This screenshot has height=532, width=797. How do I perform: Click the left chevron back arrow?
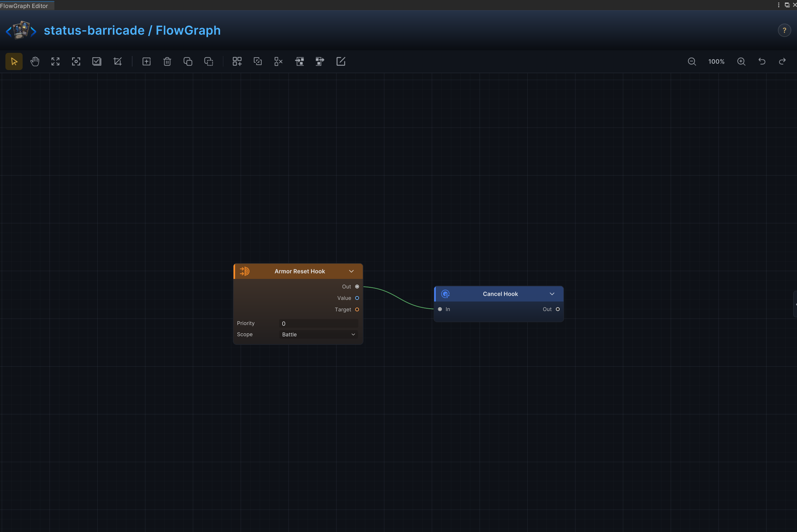(x=9, y=32)
